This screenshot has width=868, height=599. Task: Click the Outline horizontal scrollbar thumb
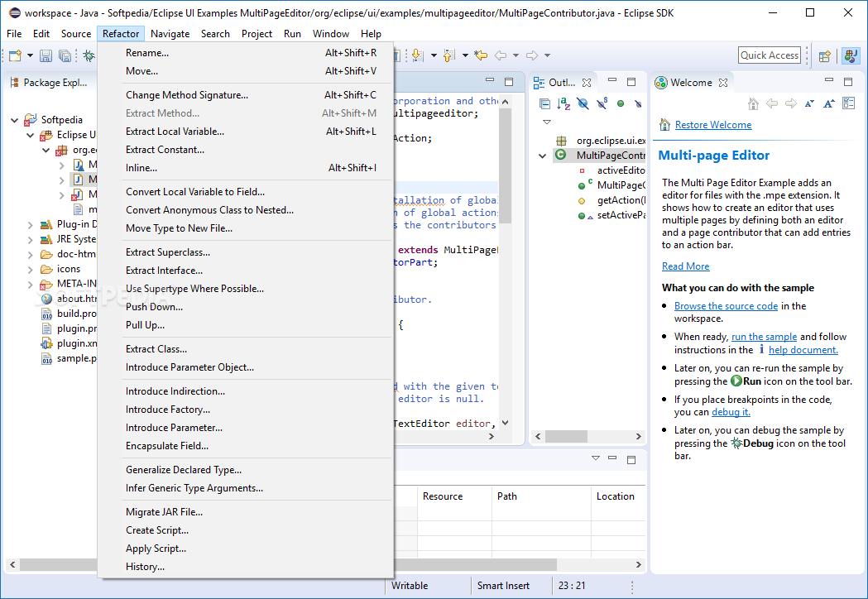(x=566, y=436)
